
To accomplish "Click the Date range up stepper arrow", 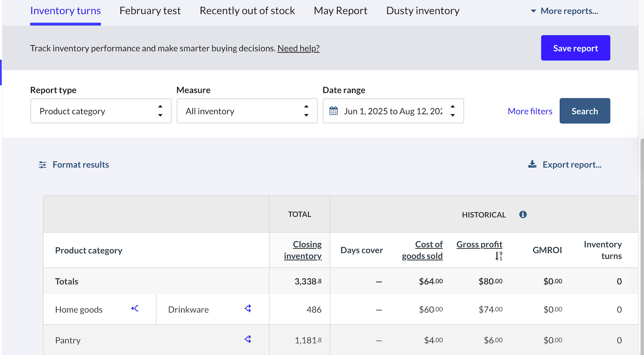I will [x=453, y=107].
